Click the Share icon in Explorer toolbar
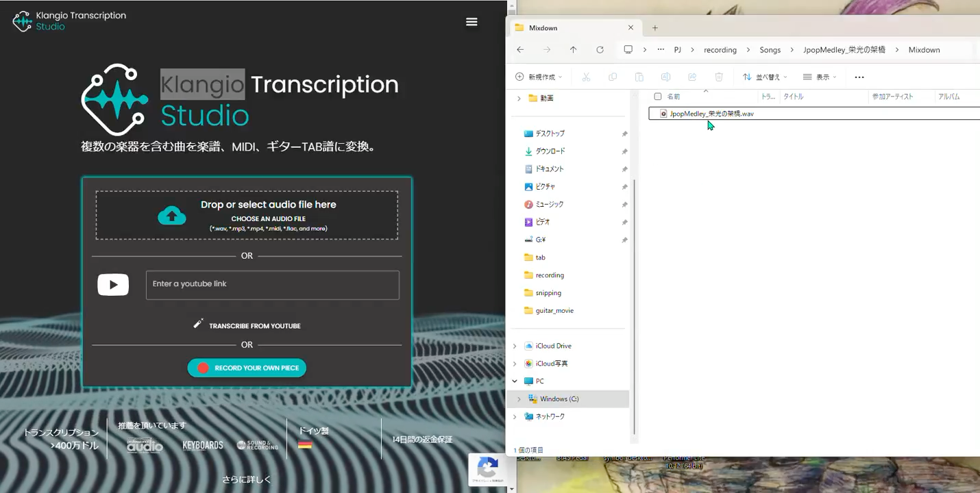This screenshot has height=493, width=980. pos(692,77)
